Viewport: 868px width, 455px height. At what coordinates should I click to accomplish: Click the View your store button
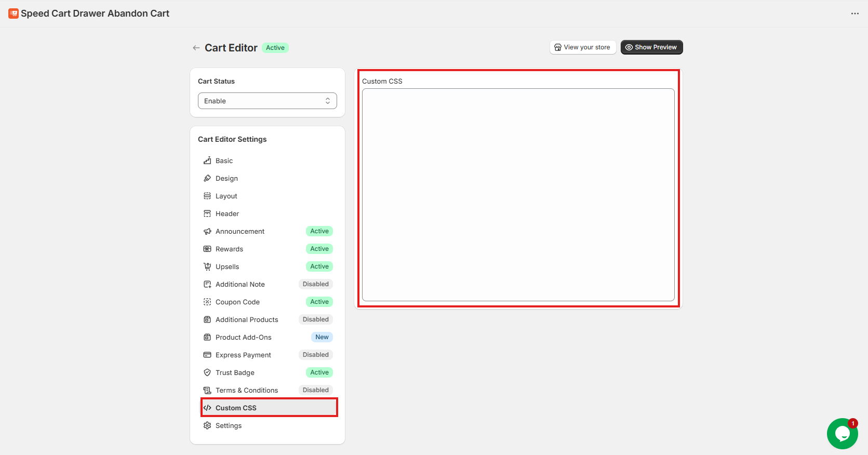[x=582, y=47]
